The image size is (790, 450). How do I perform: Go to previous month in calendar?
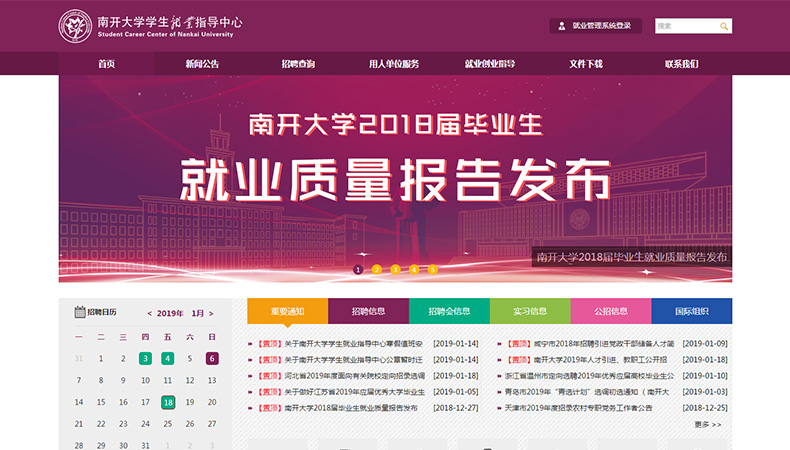click(150, 312)
